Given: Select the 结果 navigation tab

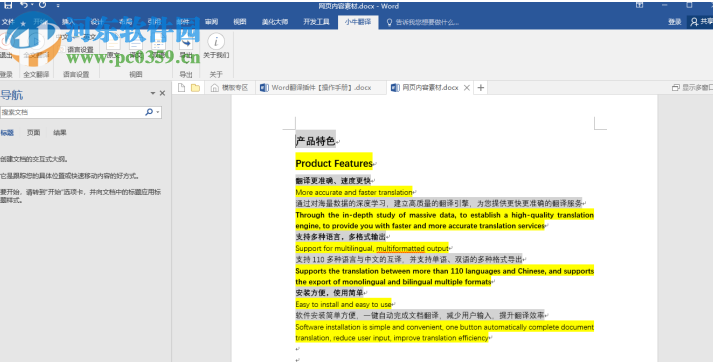Looking at the screenshot, I should [x=60, y=133].
